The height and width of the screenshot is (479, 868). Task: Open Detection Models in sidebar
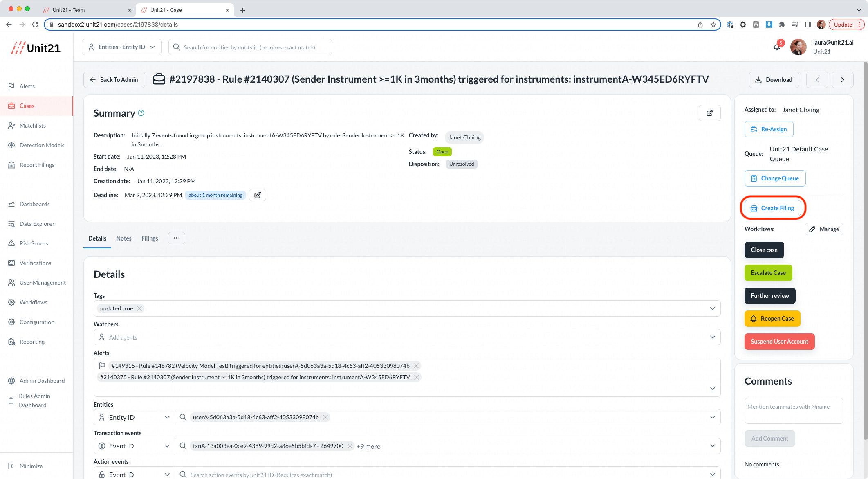click(x=42, y=145)
